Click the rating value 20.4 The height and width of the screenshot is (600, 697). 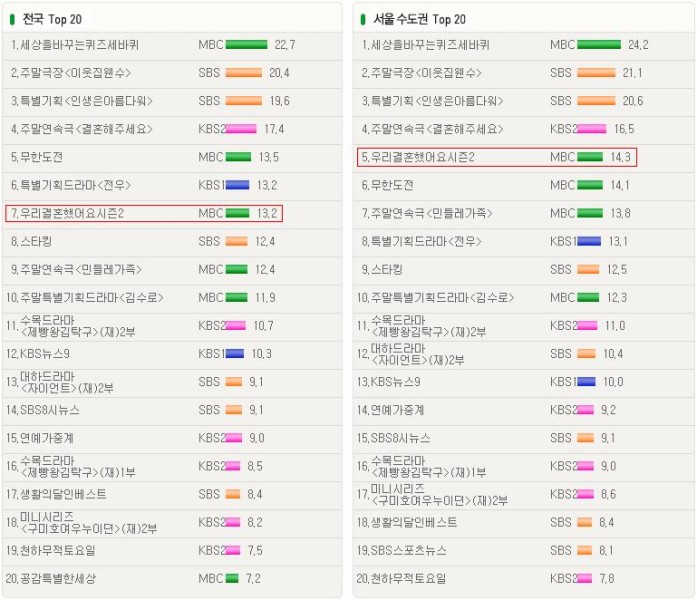coord(279,73)
